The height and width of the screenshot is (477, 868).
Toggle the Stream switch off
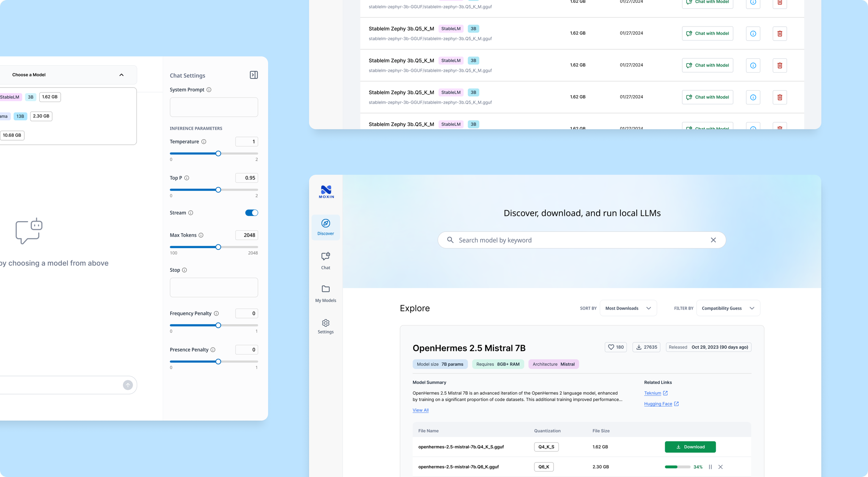click(251, 213)
